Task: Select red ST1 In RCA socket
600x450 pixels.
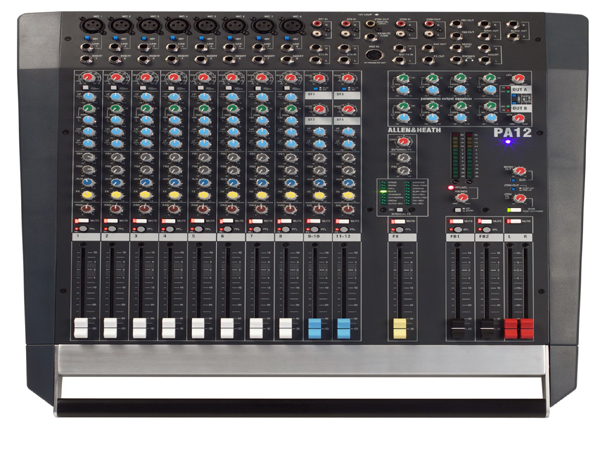Action: [x=317, y=24]
